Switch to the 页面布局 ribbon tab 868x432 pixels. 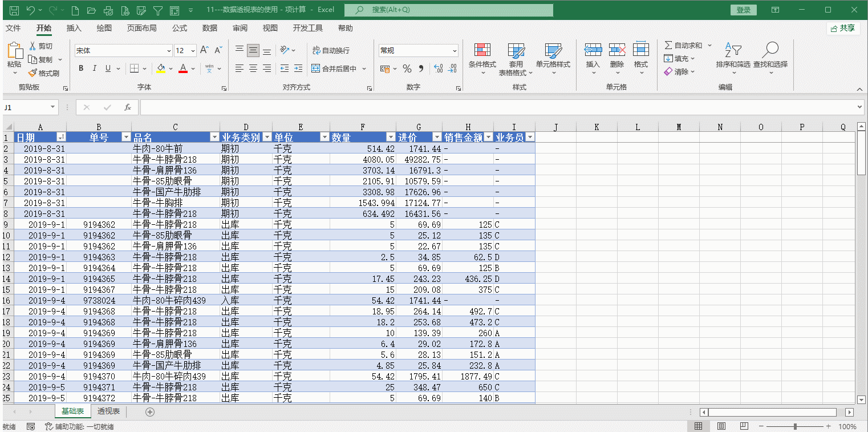coord(141,28)
